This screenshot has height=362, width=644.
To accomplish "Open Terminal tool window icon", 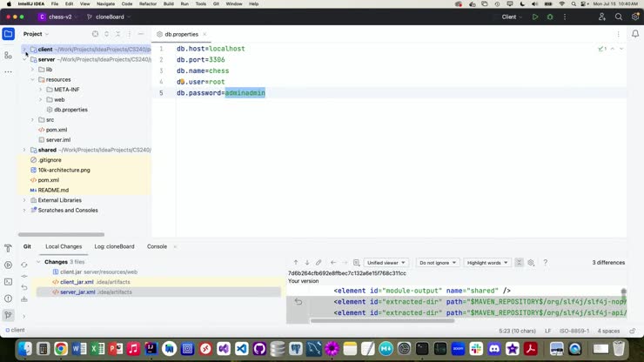I will (8, 282).
